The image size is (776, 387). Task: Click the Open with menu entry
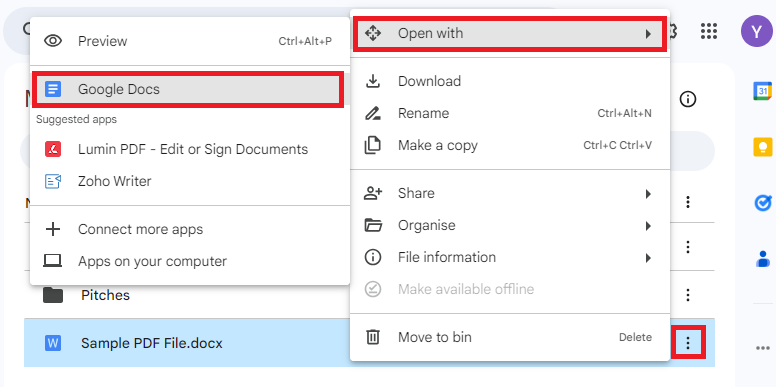(510, 34)
